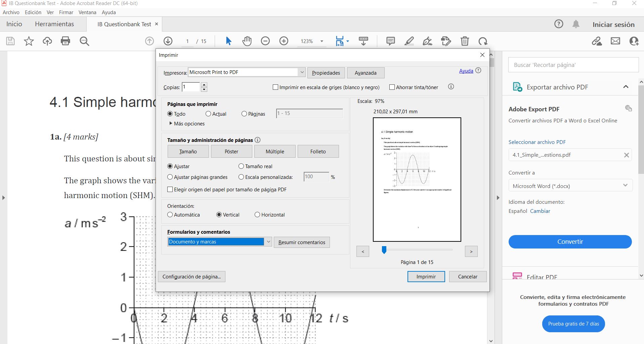Click the print icon in the toolbar

[66, 41]
